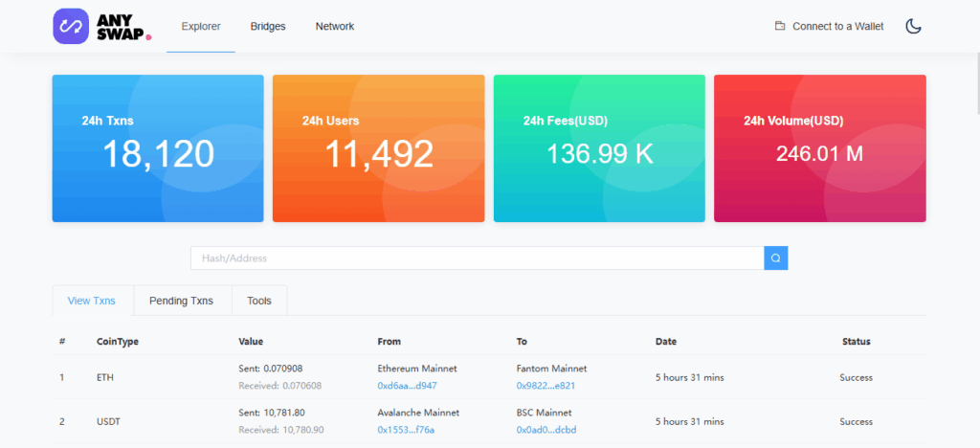
Task: Select the View Txns tab
Action: point(92,301)
